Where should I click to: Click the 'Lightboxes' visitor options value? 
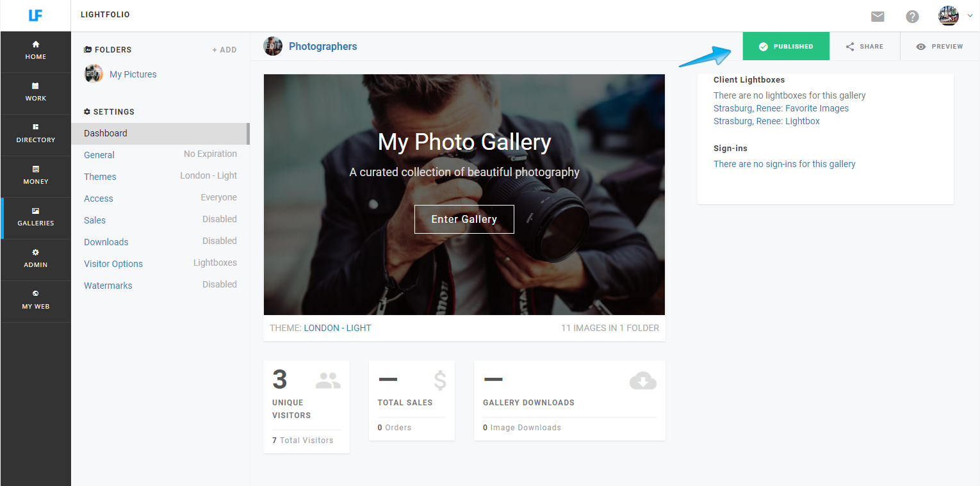[215, 263]
